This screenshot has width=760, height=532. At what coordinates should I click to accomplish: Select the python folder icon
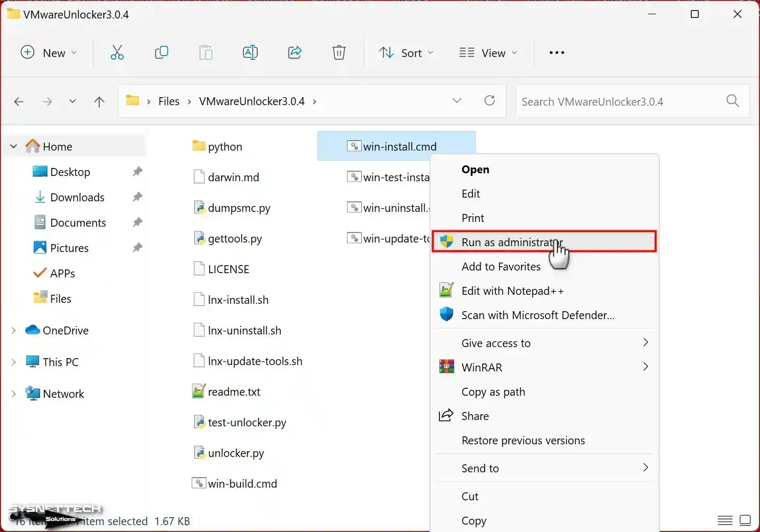(199, 146)
